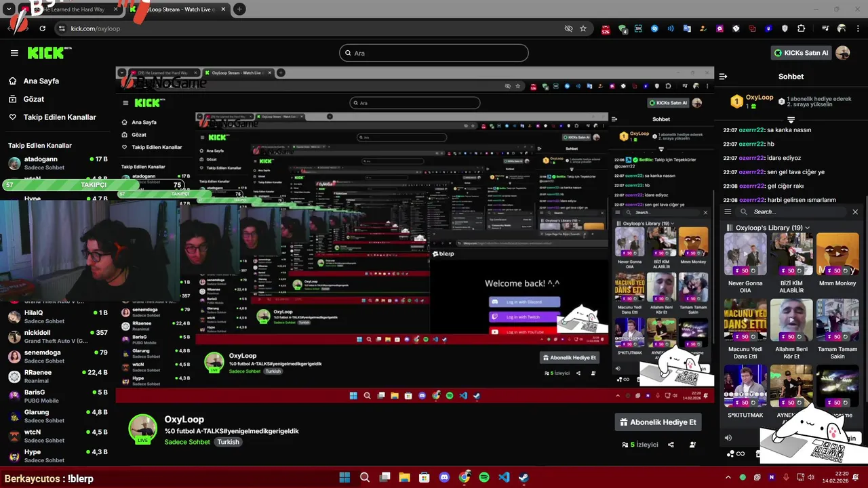Bookmark this page with star icon
The image size is (868, 488).
click(583, 28)
